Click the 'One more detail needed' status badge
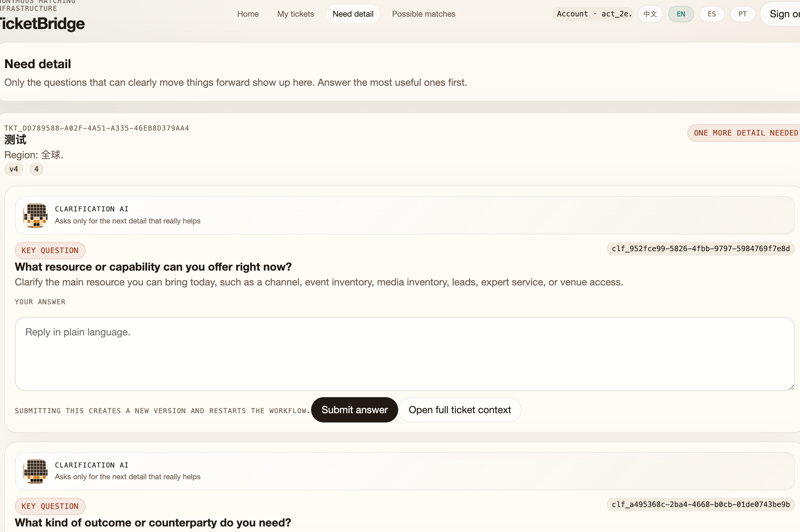The width and height of the screenshot is (800, 532). coord(745,133)
